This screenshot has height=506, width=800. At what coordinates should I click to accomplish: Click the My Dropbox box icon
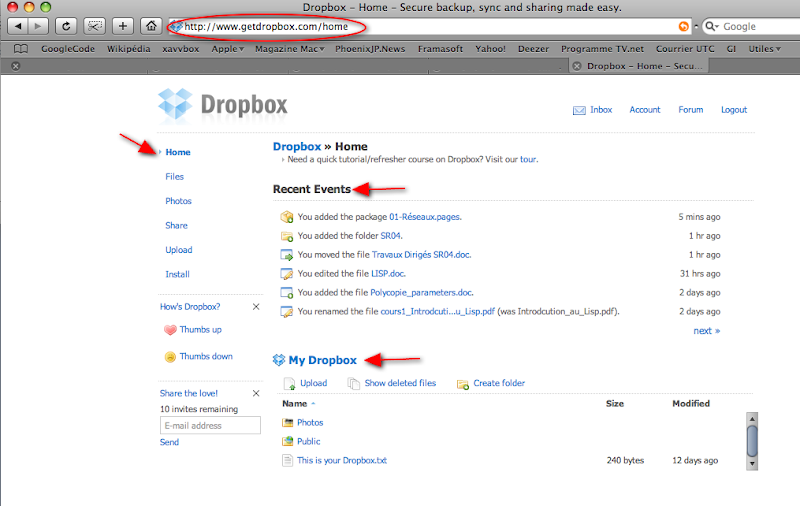pyautogui.click(x=279, y=360)
